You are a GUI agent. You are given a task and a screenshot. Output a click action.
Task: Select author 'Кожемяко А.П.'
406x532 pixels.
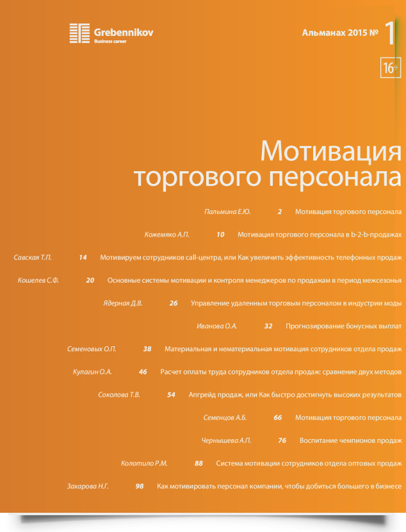pyautogui.click(x=166, y=235)
